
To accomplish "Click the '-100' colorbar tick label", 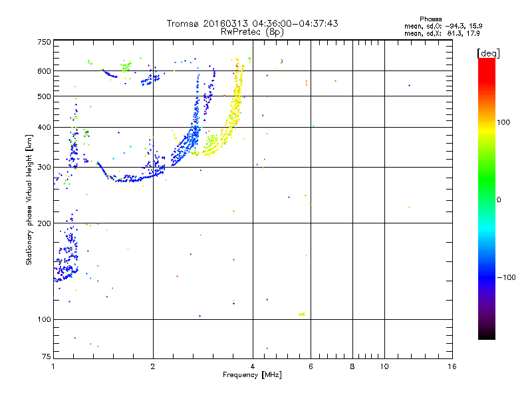I will point(506,277).
